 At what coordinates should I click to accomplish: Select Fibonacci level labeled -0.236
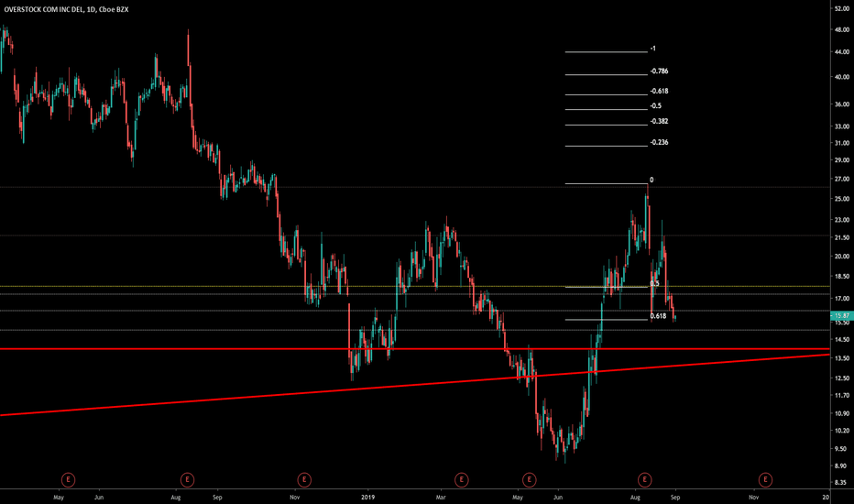(x=659, y=143)
